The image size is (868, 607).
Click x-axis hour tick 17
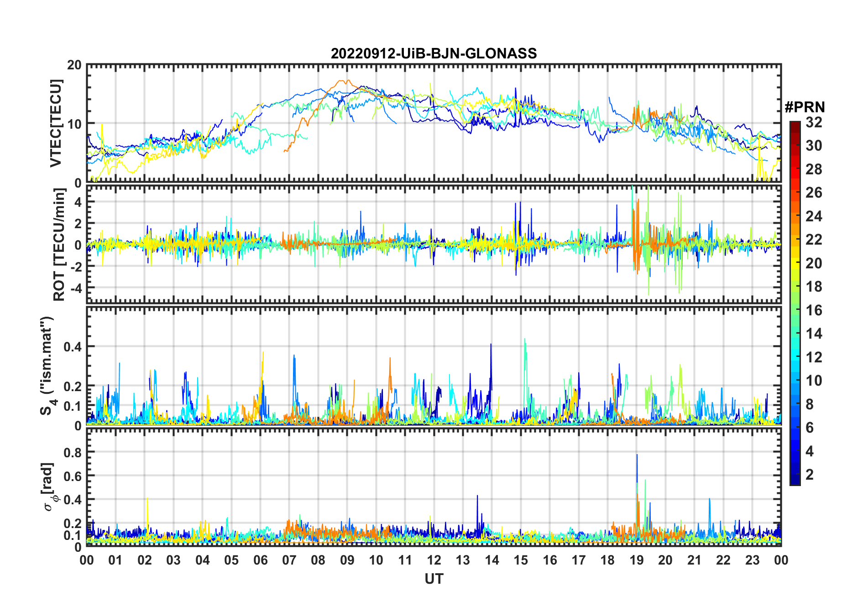579,560
